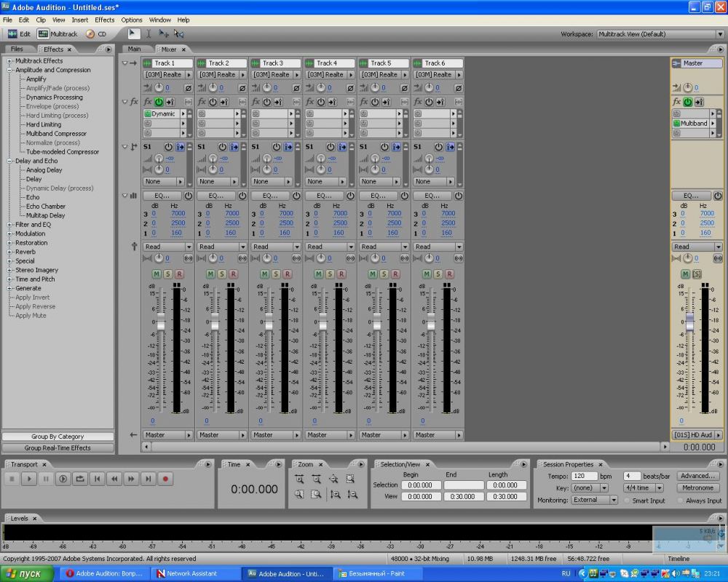Open Track 1 output Master dropdown
This screenshot has height=582, width=728.
click(x=167, y=435)
